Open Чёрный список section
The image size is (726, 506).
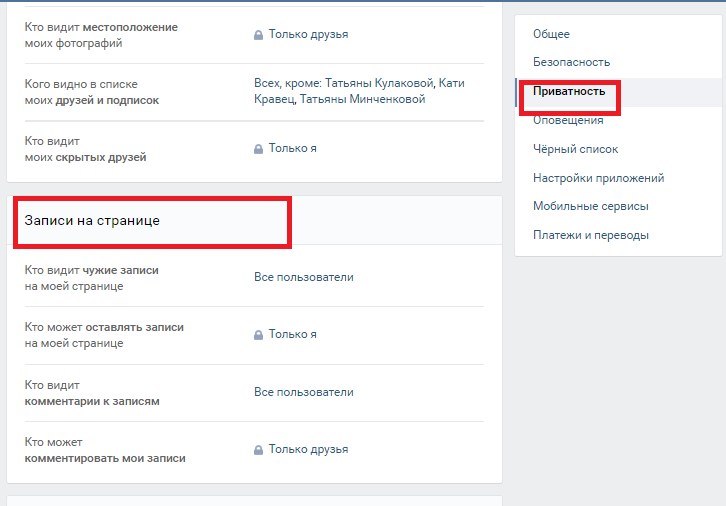pyautogui.click(x=576, y=149)
